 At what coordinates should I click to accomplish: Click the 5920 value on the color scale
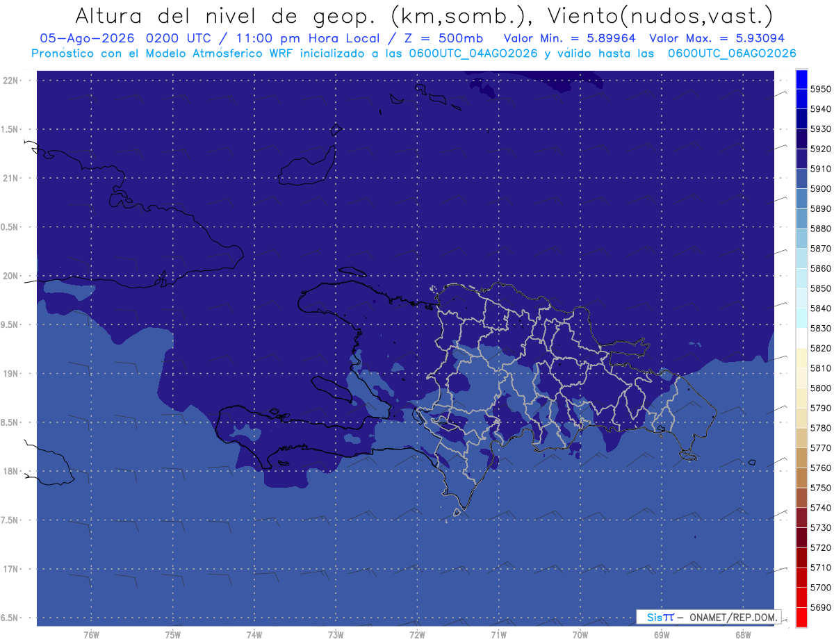[820, 149]
